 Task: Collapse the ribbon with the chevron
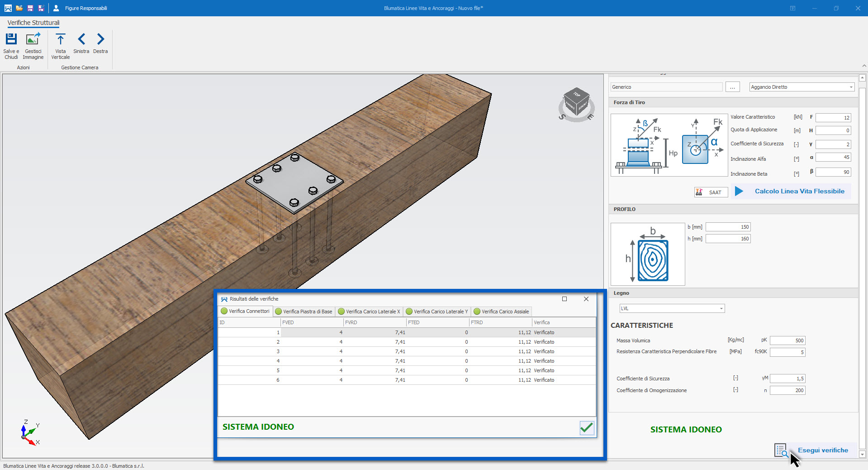864,66
